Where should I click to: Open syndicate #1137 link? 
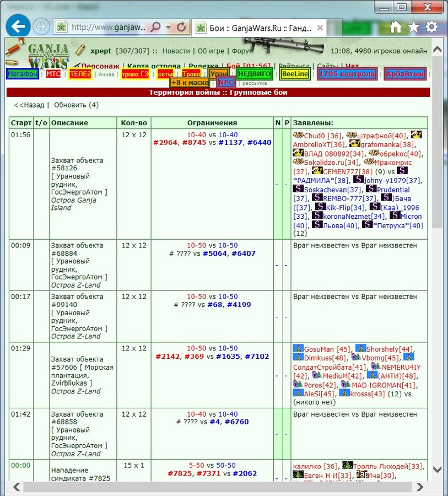tap(231, 143)
